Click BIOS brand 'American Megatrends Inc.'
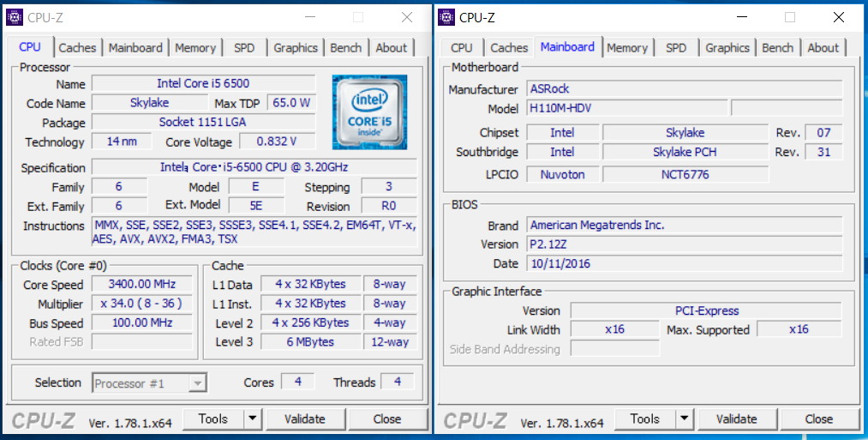868x440 pixels. click(685, 225)
